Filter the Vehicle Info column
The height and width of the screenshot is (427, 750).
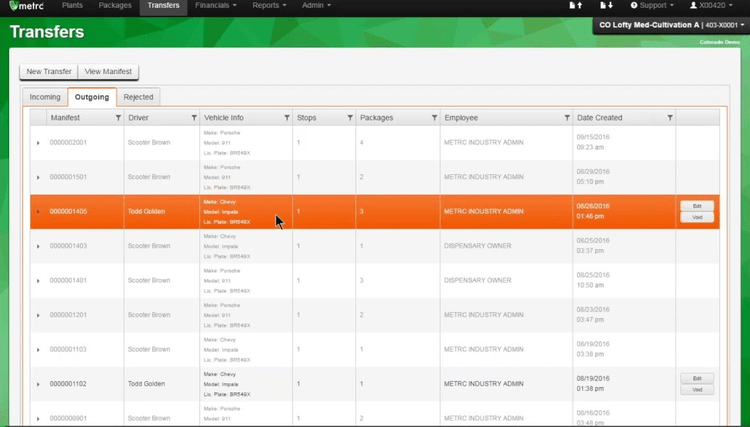287,118
